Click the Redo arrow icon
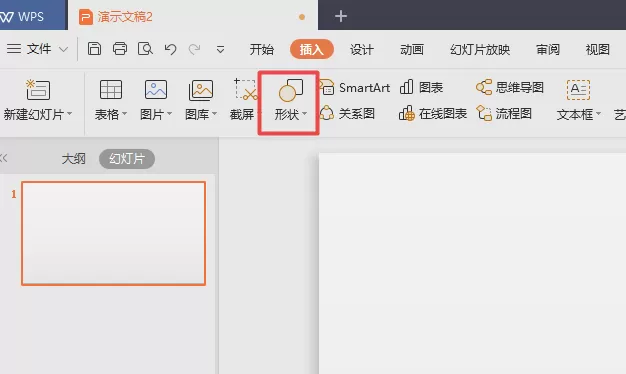The width and height of the screenshot is (626, 374). (195, 49)
